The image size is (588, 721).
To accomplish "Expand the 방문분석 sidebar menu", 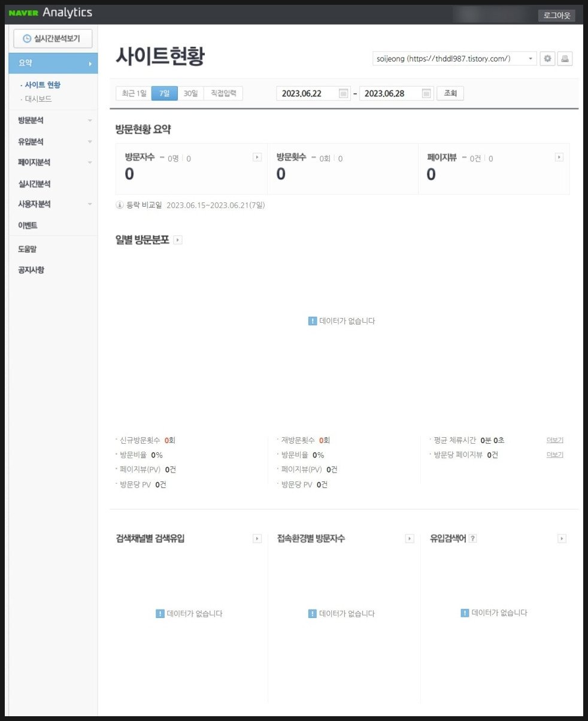I will tap(53, 120).
